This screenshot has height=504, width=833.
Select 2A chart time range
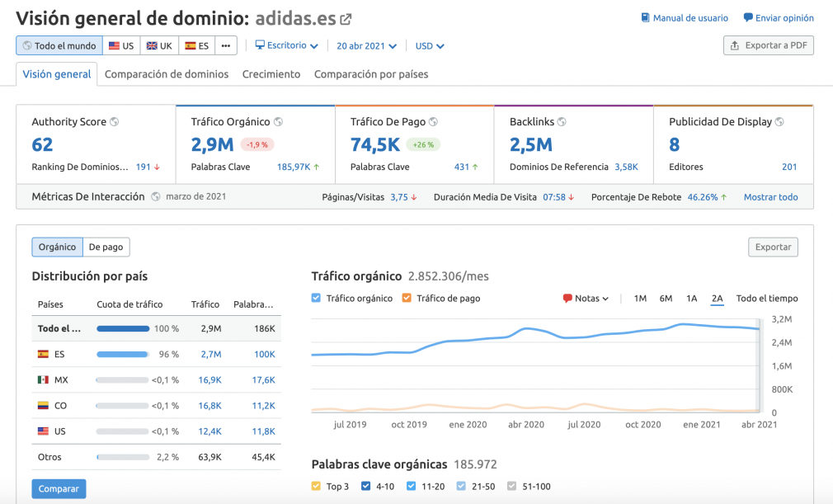click(x=718, y=299)
